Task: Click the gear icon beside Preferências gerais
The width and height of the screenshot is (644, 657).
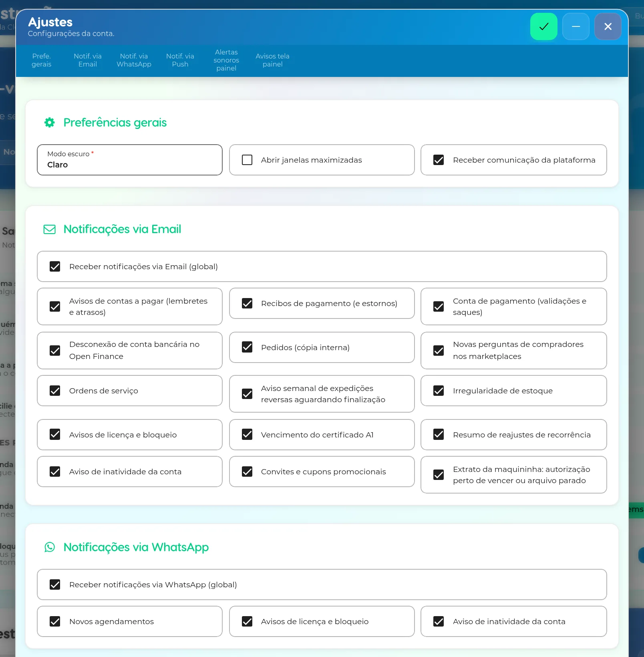Action: click(x=50, y=123)
